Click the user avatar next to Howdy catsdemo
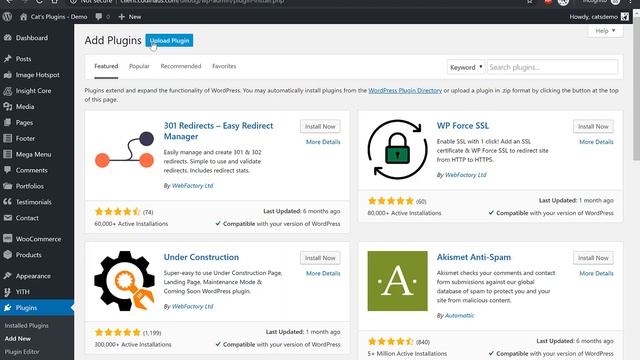This screenshot has width=640, height=360. [625, 17]
